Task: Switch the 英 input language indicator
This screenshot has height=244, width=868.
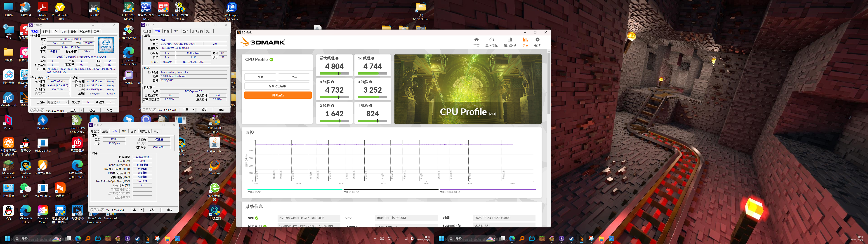Action: pyautogui.click(x=389, y=239)
